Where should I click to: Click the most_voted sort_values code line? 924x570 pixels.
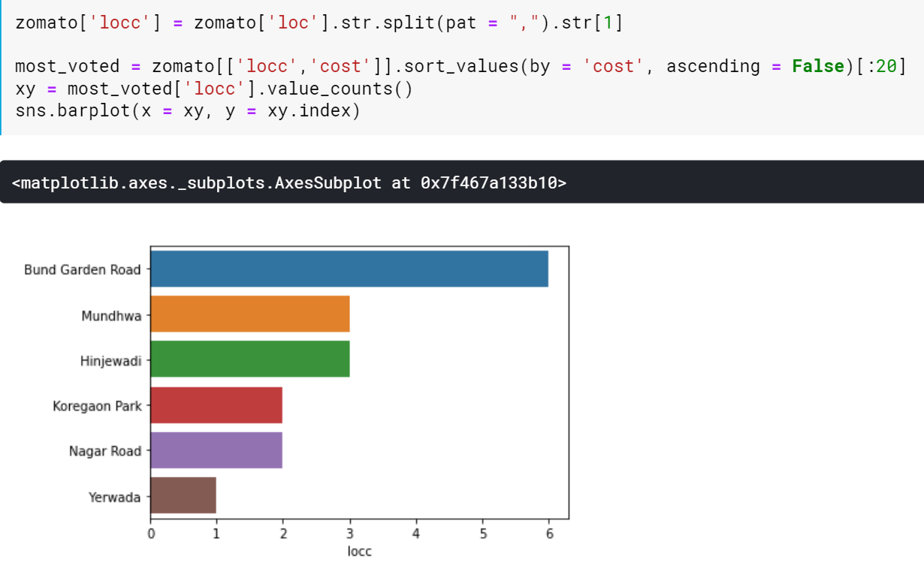tap(460, 67)
